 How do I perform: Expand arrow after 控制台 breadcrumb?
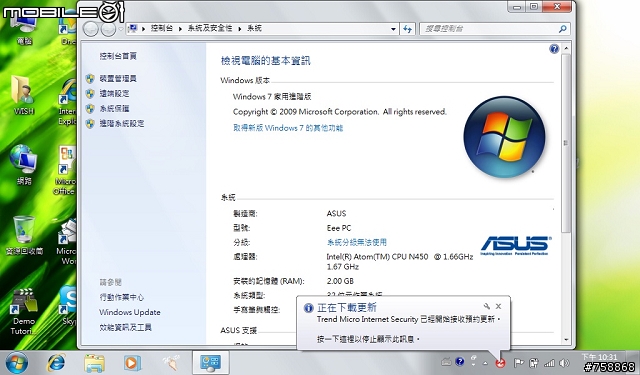[x=180, y=29]
